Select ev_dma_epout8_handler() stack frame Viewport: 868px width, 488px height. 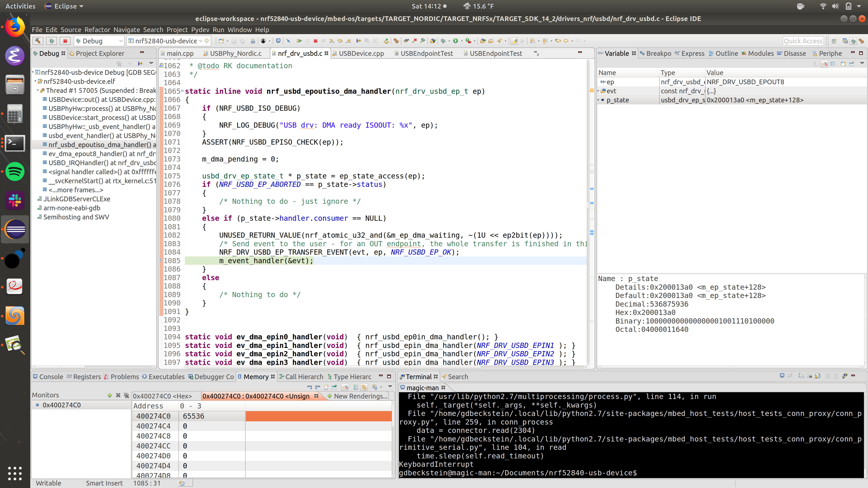pyautogui.click(x=101, y=154)
